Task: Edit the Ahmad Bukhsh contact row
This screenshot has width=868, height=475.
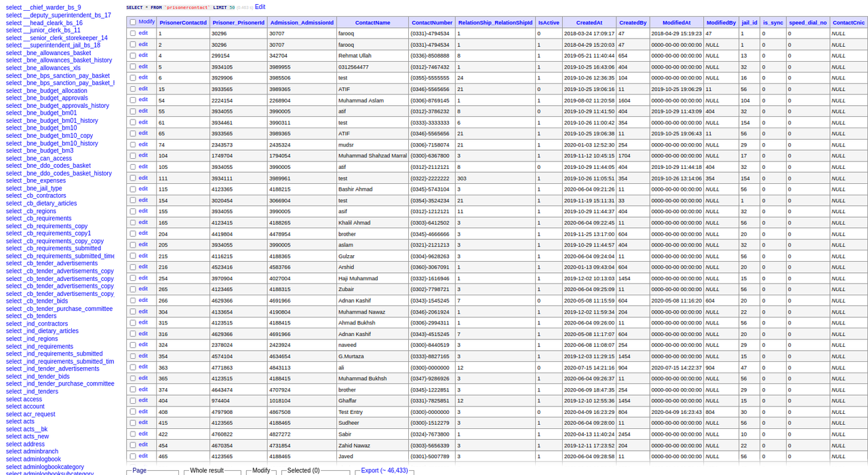Action: (x=143, y=322)
